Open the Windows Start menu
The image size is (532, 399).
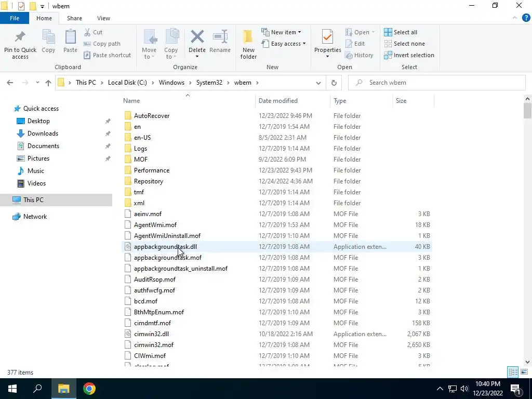coord(12,389)
